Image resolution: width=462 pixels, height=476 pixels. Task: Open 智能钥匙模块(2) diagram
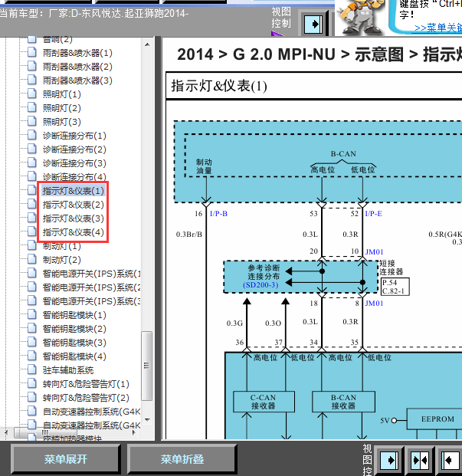point(74,329)
